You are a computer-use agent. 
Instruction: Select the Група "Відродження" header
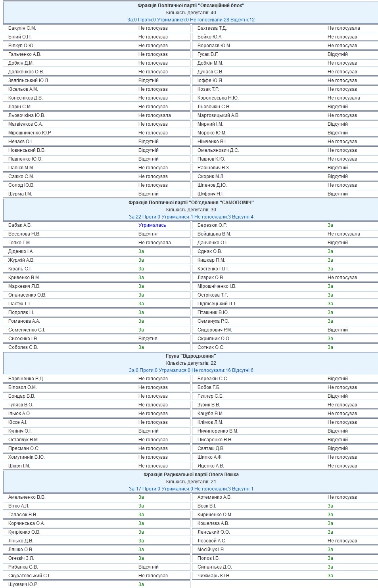191,356
